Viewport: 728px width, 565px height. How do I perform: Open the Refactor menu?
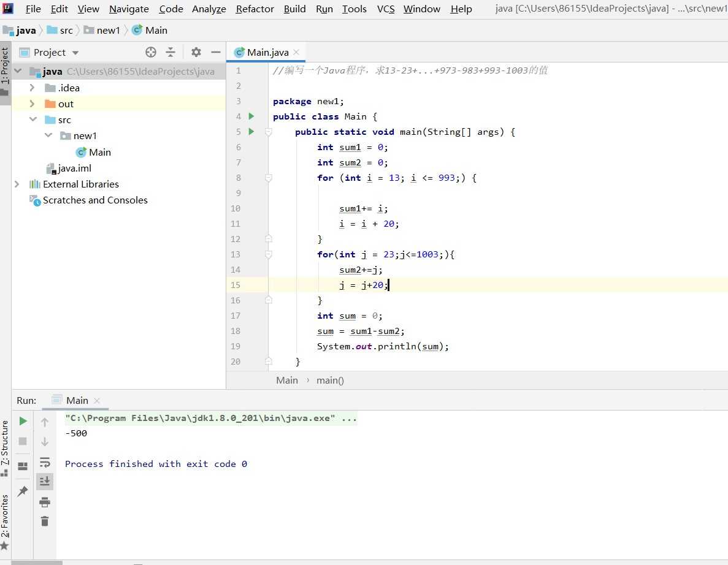(x=255, y=9)
